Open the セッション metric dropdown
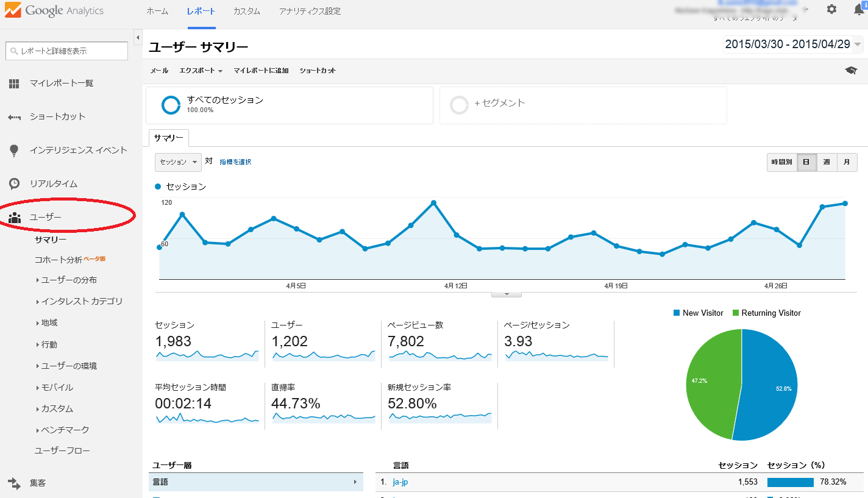868x498 pixels. coord(178,162)
